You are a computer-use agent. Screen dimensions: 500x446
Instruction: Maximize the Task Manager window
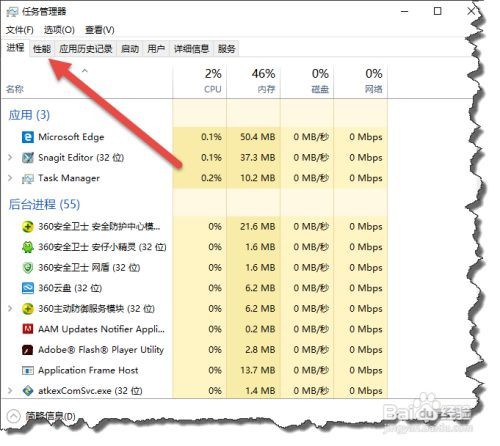[437, 11]
